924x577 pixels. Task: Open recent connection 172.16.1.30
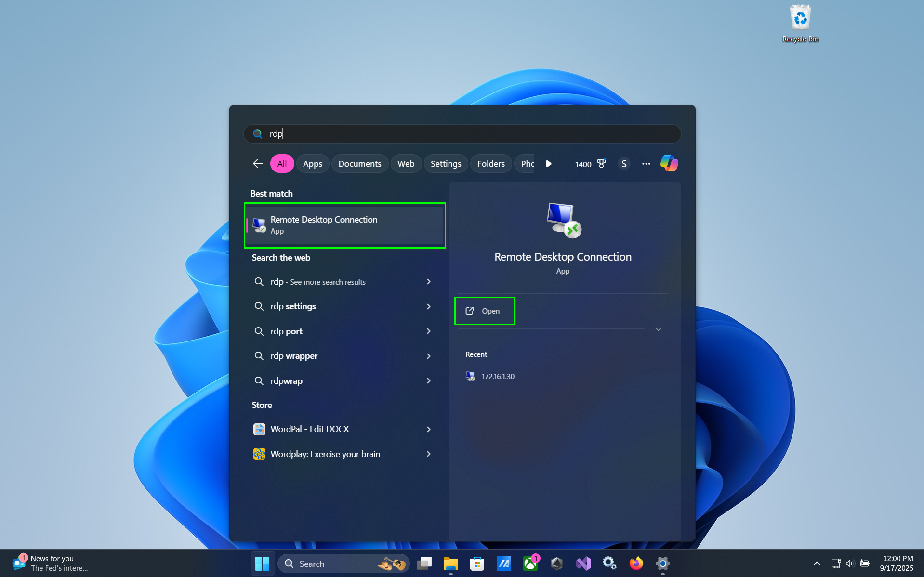pyautogui.click(x=498, y=377)
